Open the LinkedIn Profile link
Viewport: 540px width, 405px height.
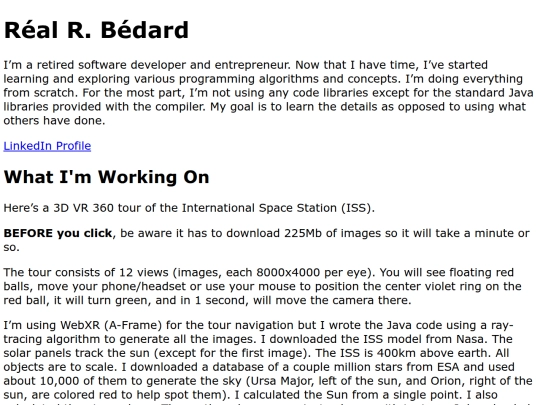point(47,146)
